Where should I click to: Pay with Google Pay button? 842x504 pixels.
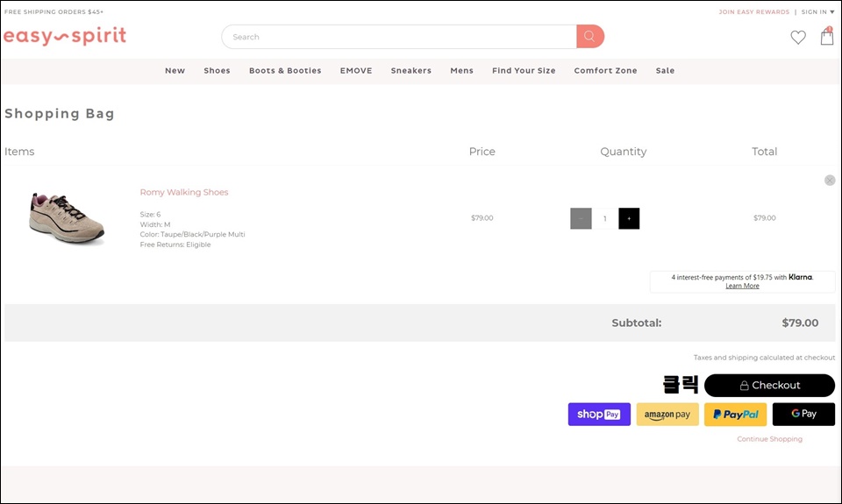804,415
